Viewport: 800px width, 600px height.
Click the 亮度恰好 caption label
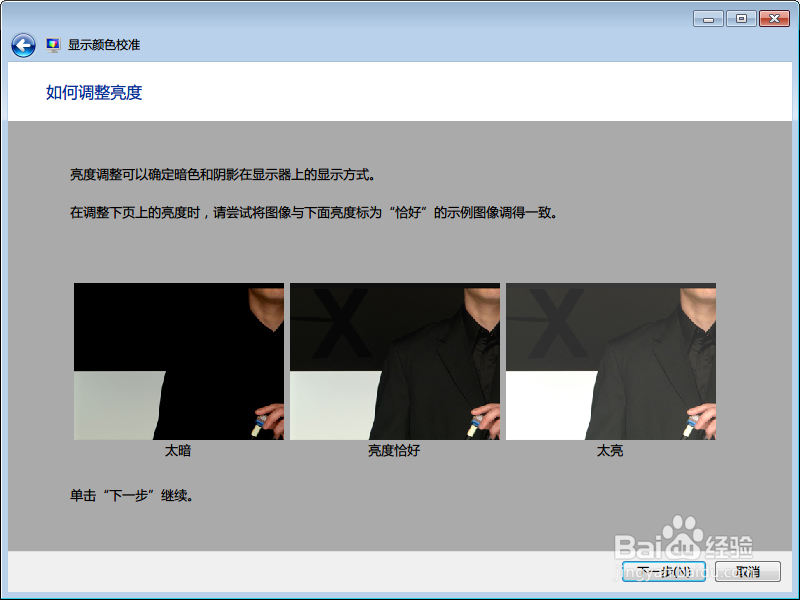(396, 450)
